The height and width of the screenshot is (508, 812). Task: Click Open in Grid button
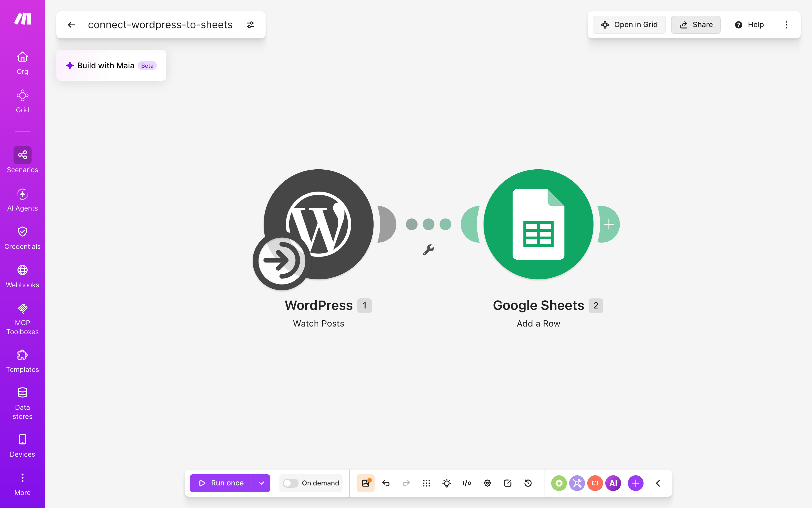click(x=629, y=25)
